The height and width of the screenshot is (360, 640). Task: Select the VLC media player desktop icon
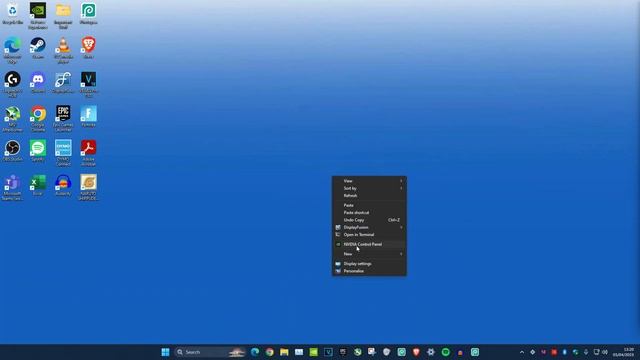tap(63, 50)
